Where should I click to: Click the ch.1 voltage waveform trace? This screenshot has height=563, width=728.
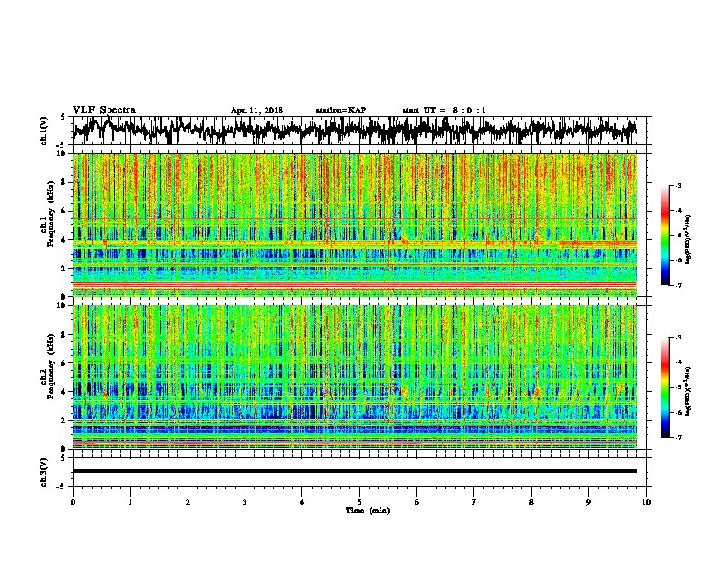pos(354,131)
